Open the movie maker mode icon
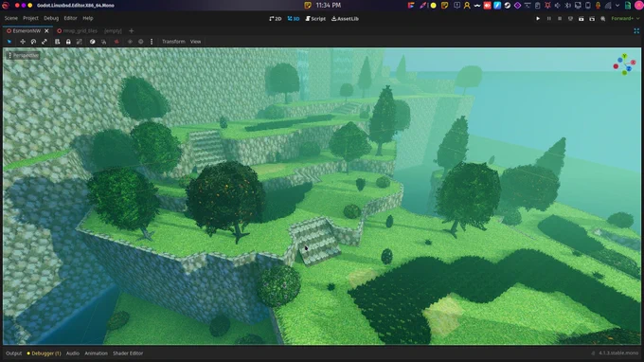 coord(603,19)
